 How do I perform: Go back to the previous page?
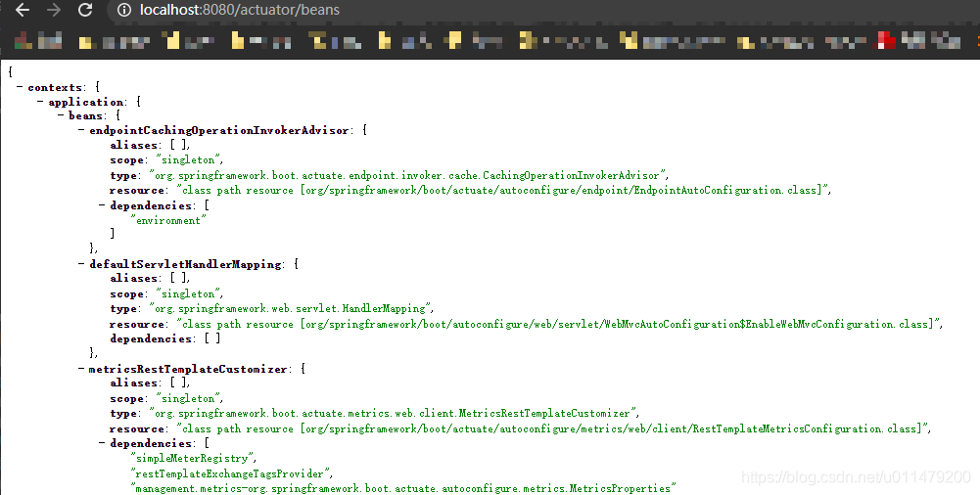(22, 10)
